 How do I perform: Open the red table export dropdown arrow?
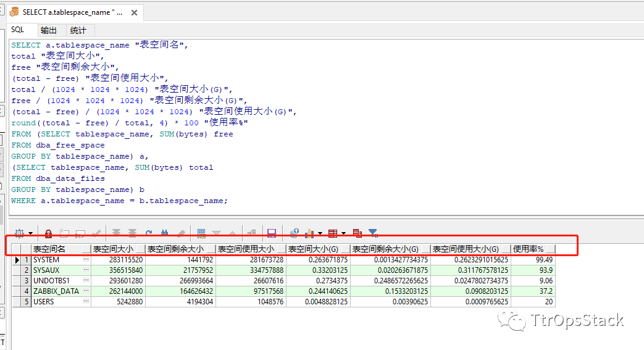(343, 234)
